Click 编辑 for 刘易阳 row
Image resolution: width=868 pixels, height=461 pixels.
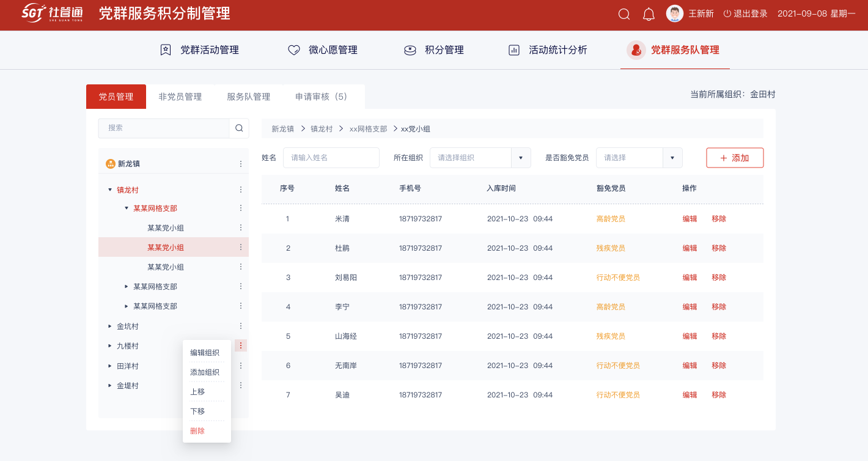pos(690,278)
